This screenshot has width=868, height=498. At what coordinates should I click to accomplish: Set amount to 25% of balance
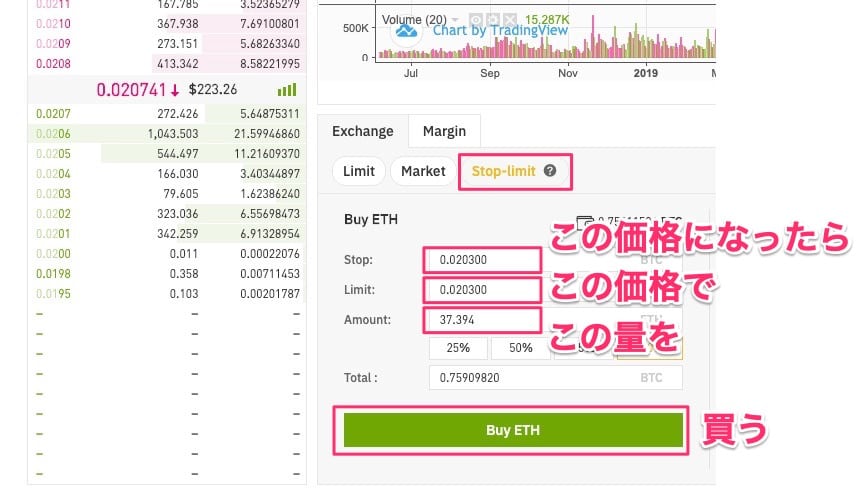click(x=458, y=348)
